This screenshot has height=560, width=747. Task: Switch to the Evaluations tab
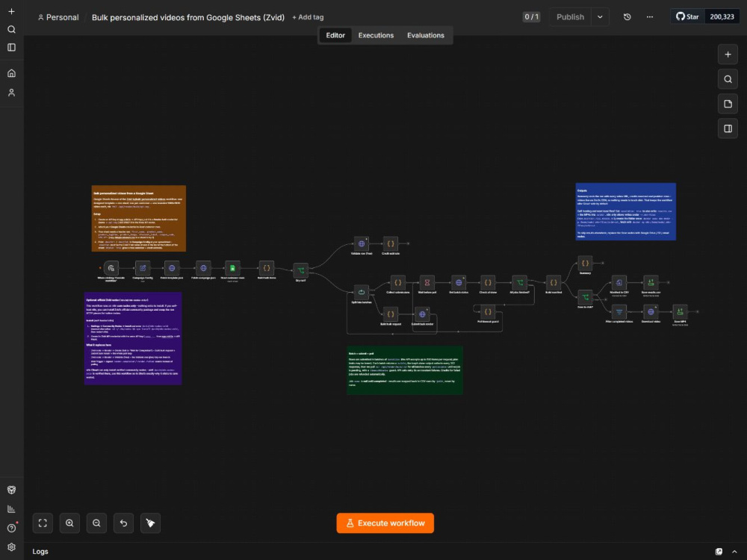(x=426, y=35)
